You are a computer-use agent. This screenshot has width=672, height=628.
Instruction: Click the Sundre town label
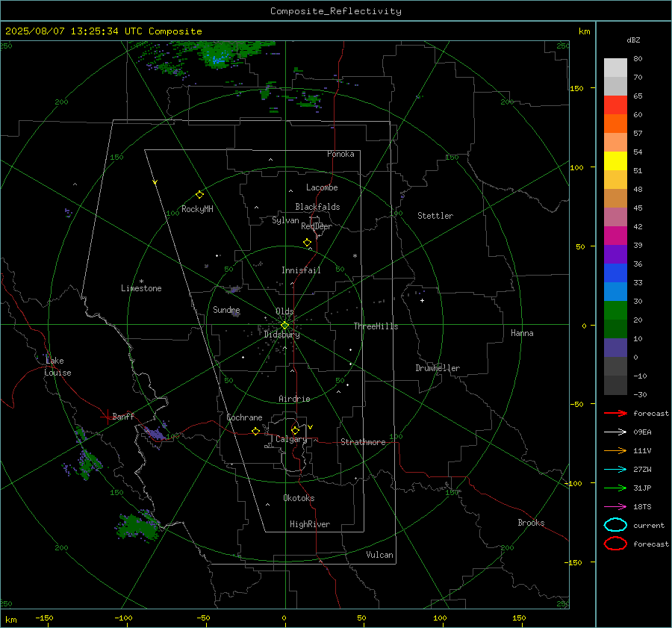[226, 309]
